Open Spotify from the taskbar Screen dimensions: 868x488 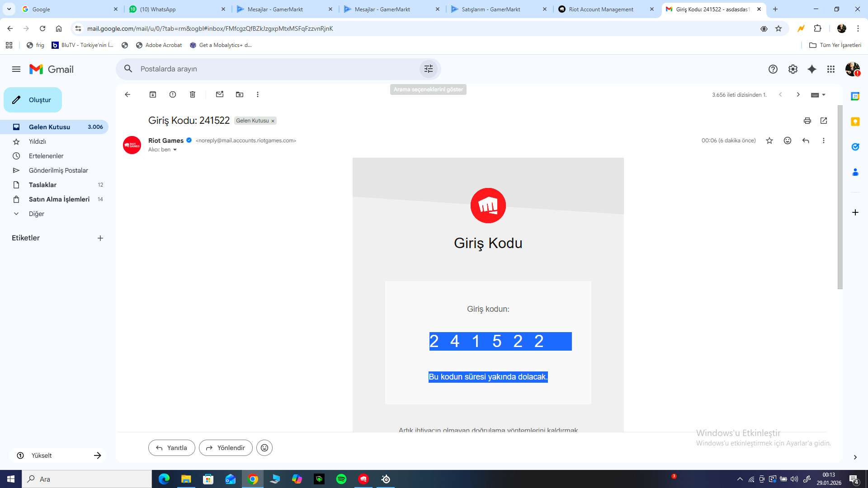341,479
